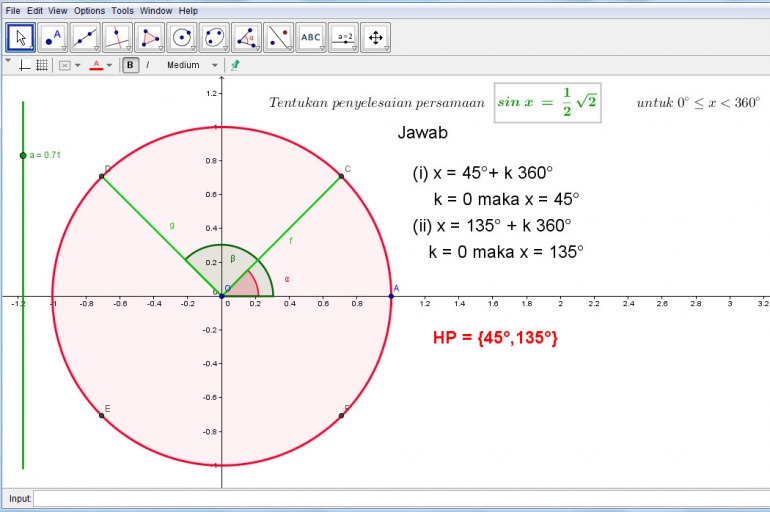Screen dimensions: 770x512
Task: Select the text '(i) x = 45°+ k 360°'
Action: [483, 173]
